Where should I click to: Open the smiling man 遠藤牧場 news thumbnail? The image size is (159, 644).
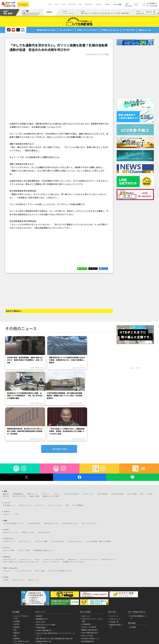[x=67, y=417]
